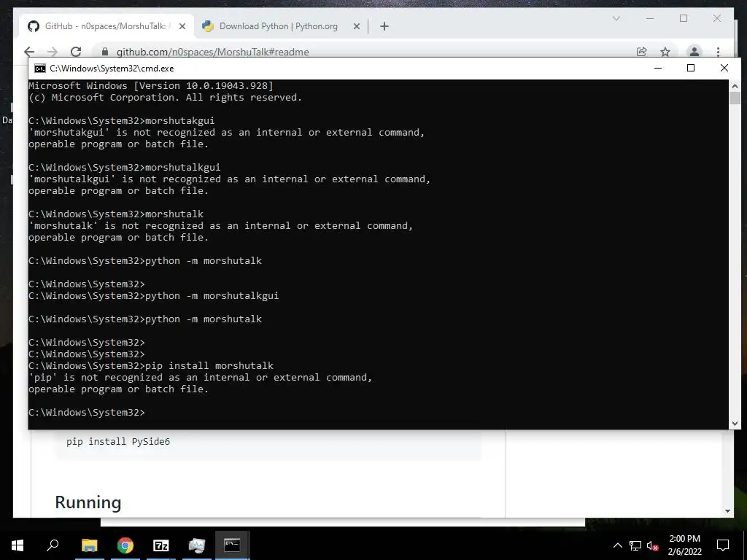Click the cmd scrollbar thumb

(735, 98)
